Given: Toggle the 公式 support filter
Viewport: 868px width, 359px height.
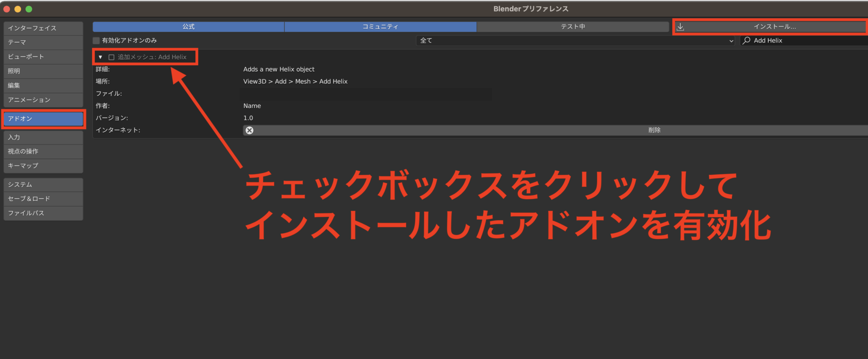Looking at the screenshot, I should tap(189, 27).
